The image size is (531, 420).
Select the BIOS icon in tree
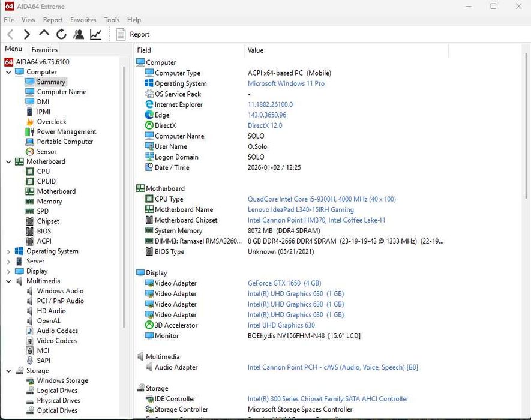[30, 232]
